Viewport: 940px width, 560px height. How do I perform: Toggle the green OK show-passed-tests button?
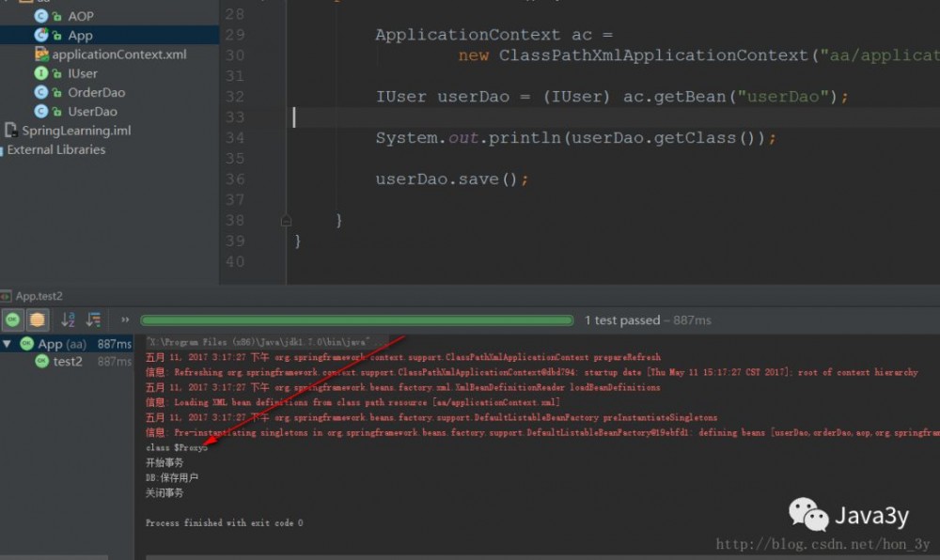coord(12,319)
